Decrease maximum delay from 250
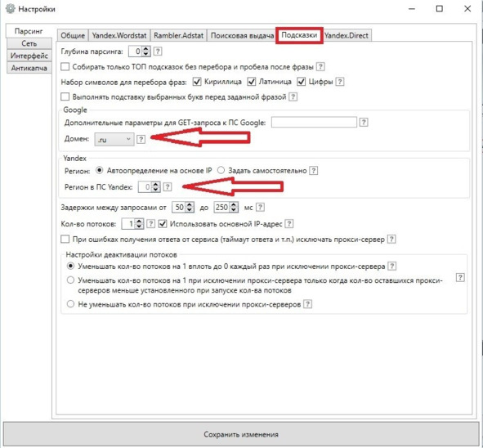 (234, 210)
